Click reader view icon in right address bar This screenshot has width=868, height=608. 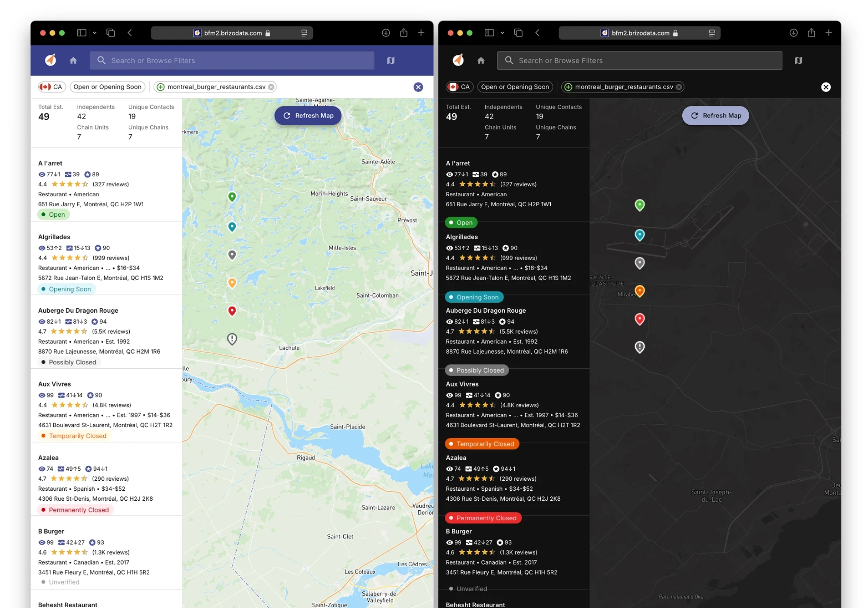pos(711,33)
